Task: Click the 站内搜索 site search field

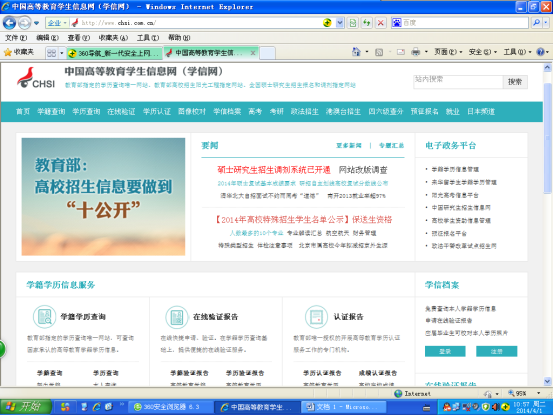Action: [x=458, y=81]
